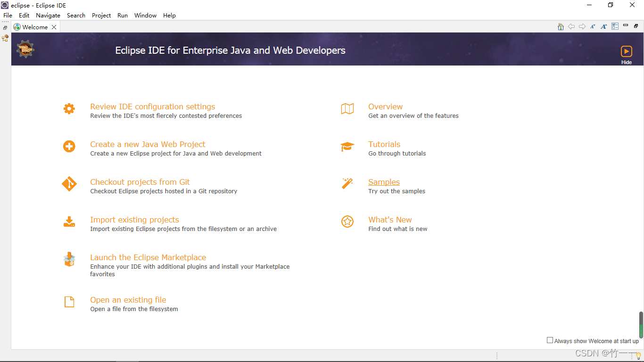Open Import existing projects link
The width and height of the screenshot is (644, 362).
click(134, 220)
